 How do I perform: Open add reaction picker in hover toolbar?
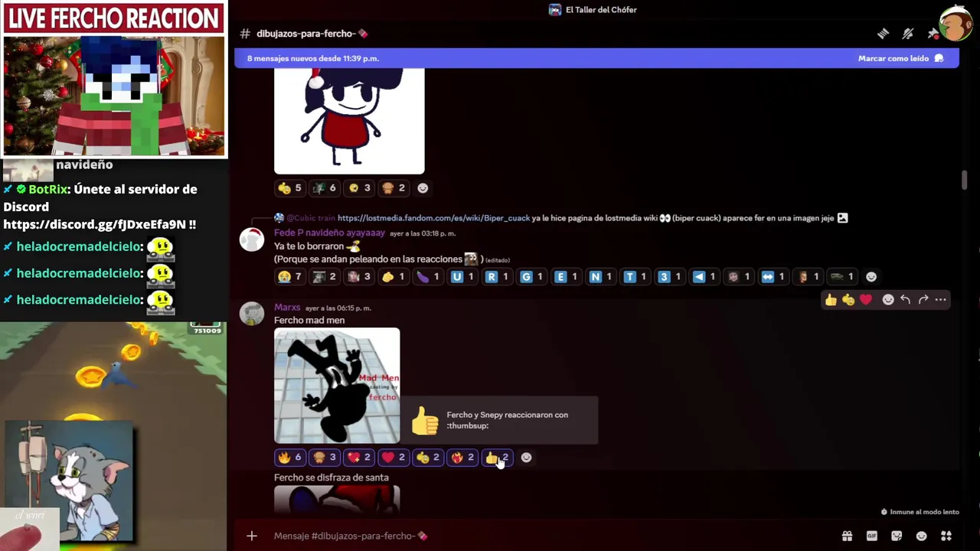888,300
